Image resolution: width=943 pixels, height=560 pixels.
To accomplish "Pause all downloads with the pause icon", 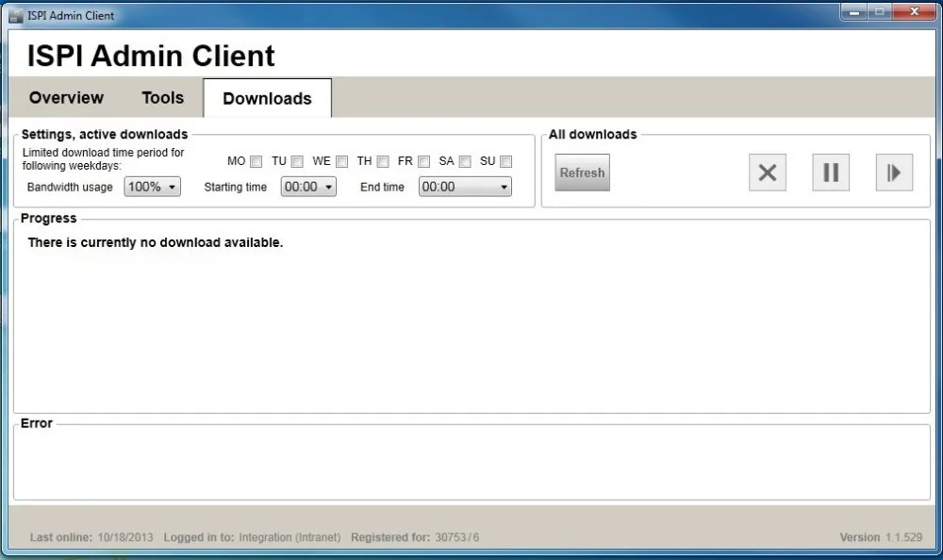I will [x=830, y=173].
